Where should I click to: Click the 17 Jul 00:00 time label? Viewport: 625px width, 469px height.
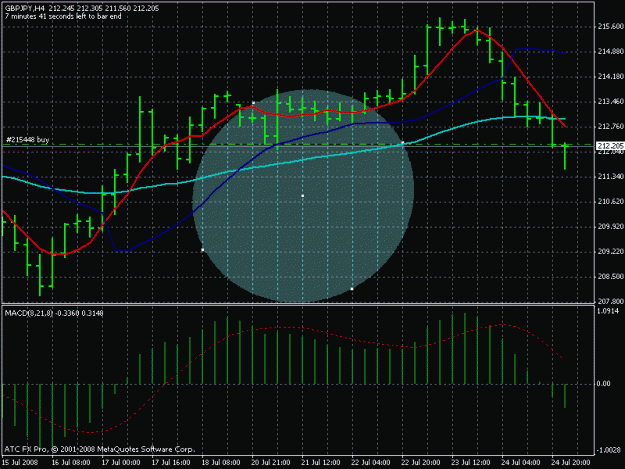point(121,463)
